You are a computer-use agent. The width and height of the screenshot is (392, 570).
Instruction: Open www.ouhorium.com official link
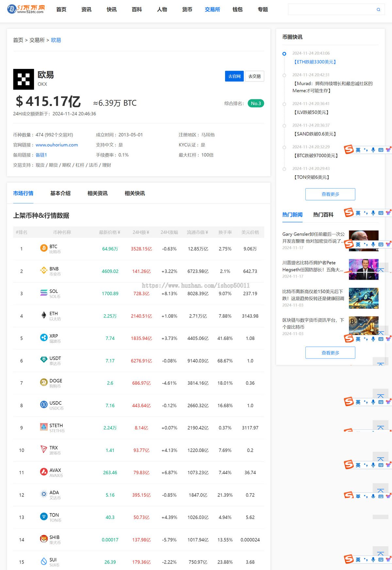(x=57, y=145)
